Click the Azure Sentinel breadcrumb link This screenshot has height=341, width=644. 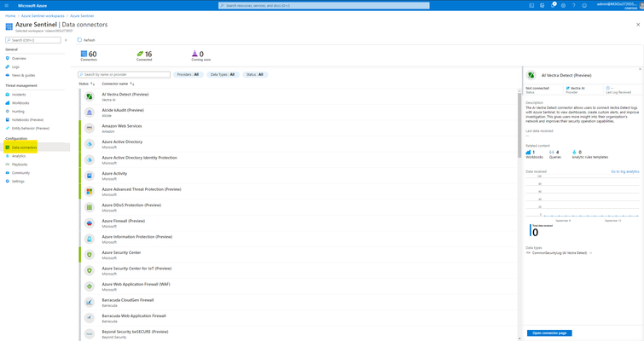click(82, 16)
